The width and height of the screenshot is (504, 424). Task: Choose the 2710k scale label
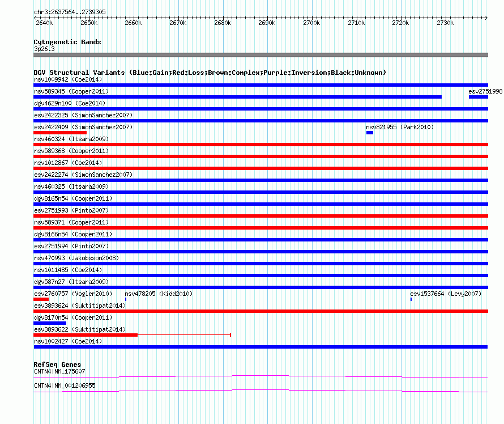tap(356, 23)
